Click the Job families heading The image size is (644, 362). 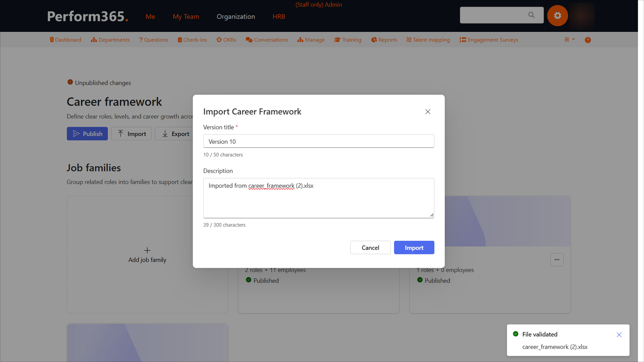(94, 168)
